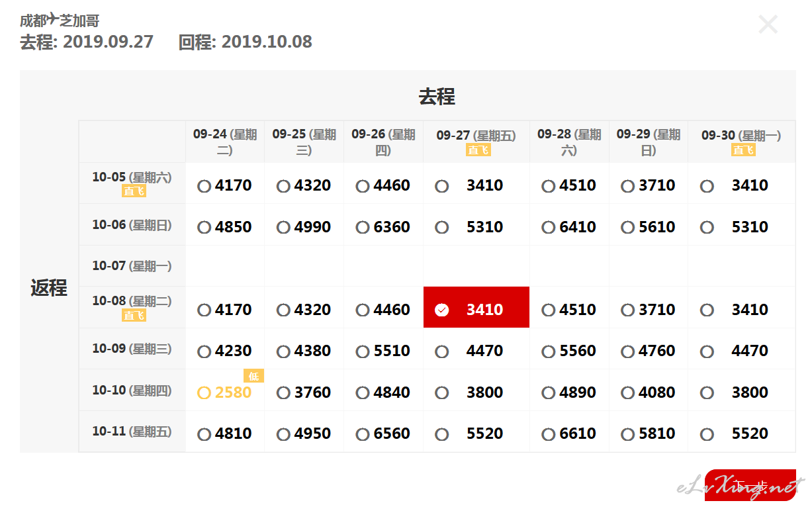Select the lowest fare 2580 radio button

click(204, 393)
